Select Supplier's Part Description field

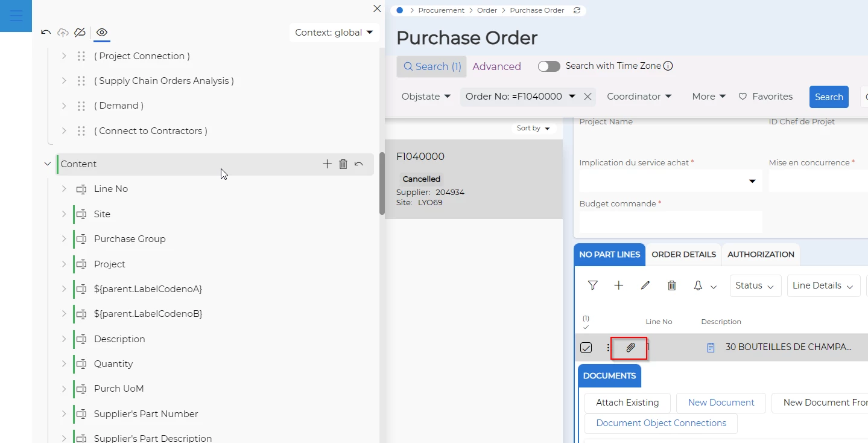coord(153,439)
